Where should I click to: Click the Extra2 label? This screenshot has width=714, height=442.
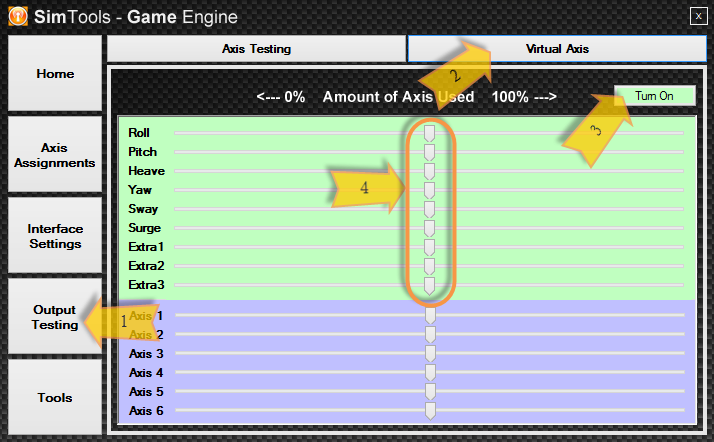(146, 266)
